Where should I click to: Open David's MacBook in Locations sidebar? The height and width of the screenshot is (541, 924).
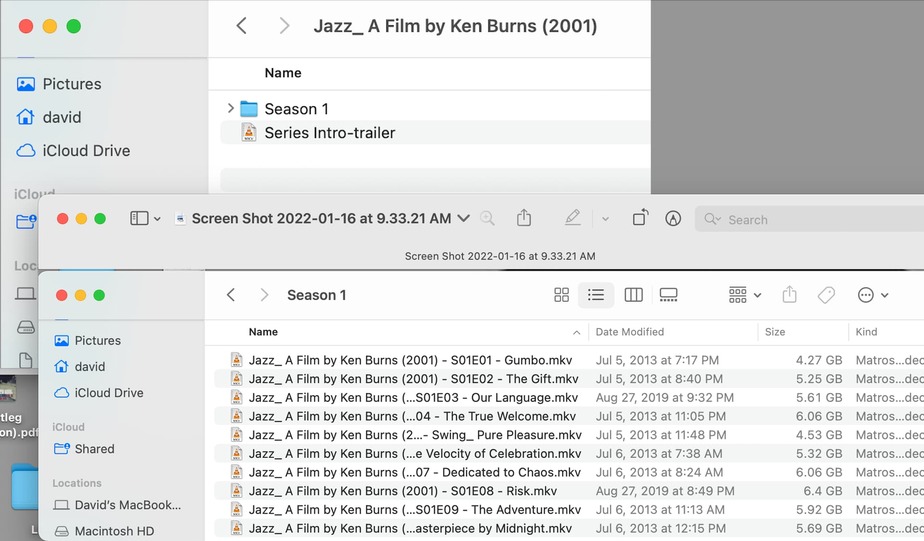point(117,505)
